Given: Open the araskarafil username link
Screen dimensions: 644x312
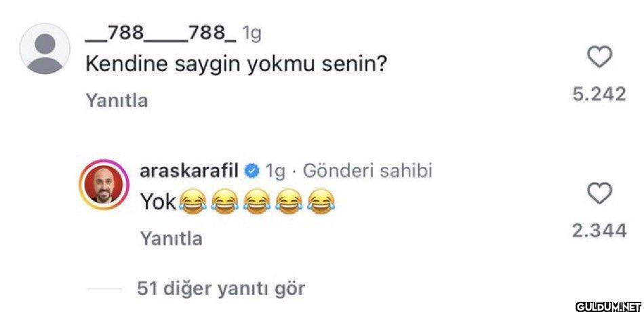Looking at the screenshot, I should click(190, 171).
